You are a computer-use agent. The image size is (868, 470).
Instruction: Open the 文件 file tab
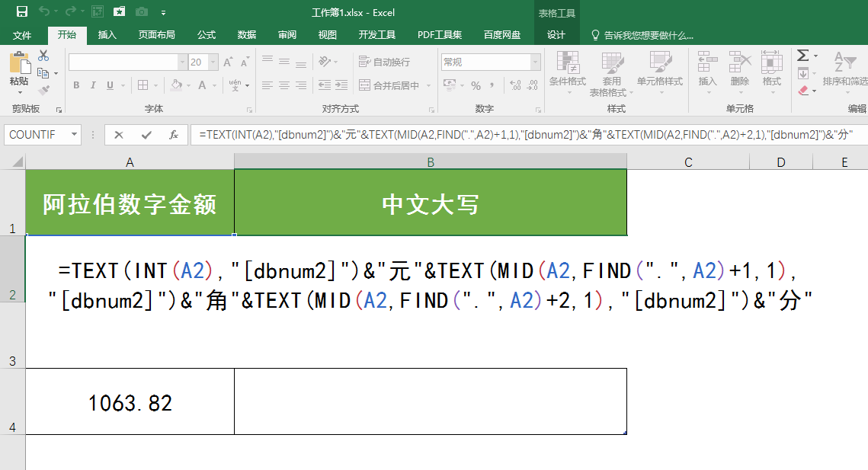22,35
